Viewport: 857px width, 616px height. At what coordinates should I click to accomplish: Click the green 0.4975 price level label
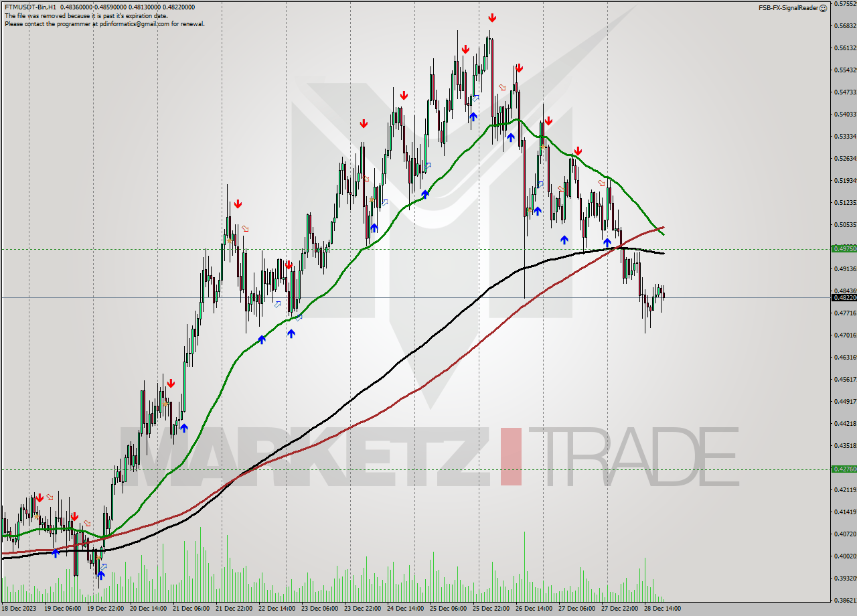pos(844,248)
